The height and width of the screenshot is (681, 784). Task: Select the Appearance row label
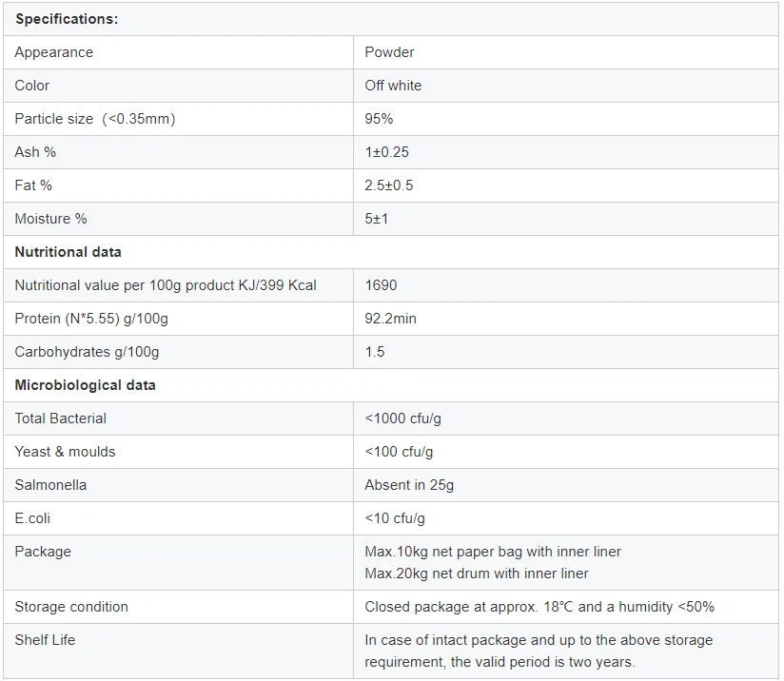[54, 52]
